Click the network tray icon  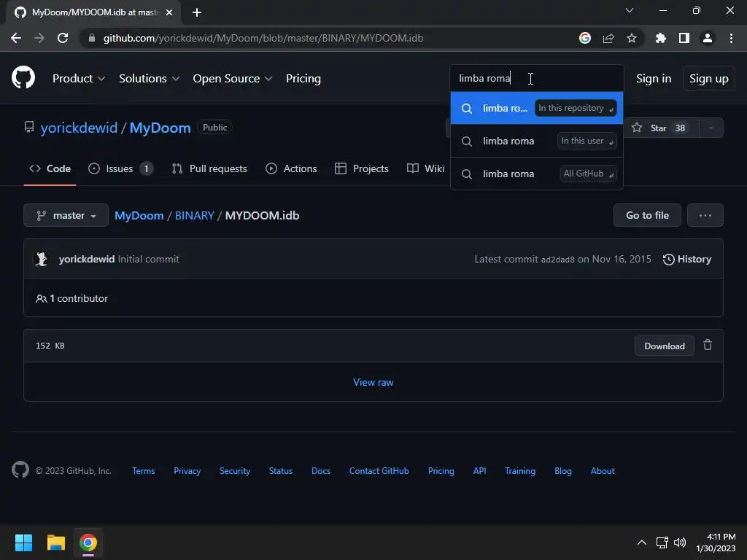pos(662,542)
